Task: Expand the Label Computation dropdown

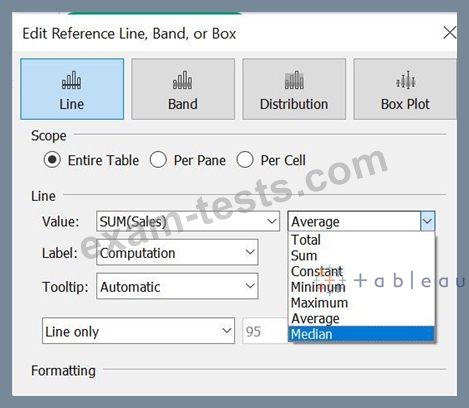Action: [x=177, y=252]
